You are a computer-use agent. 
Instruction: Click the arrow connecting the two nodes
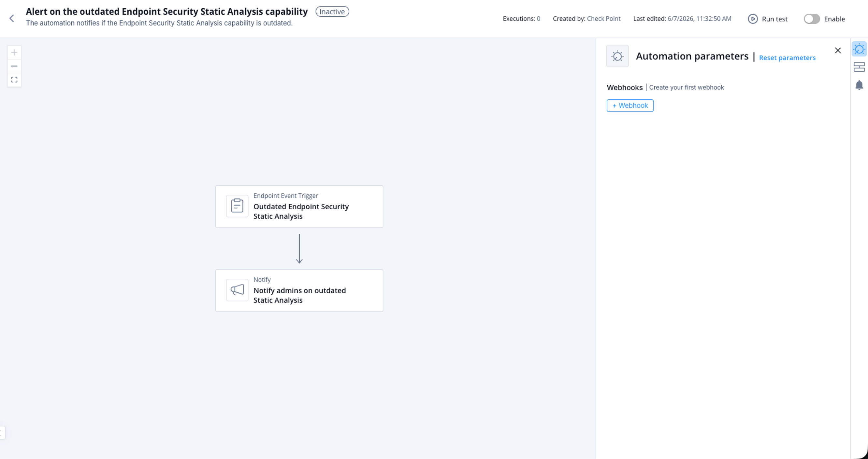[x=299, y=248]
